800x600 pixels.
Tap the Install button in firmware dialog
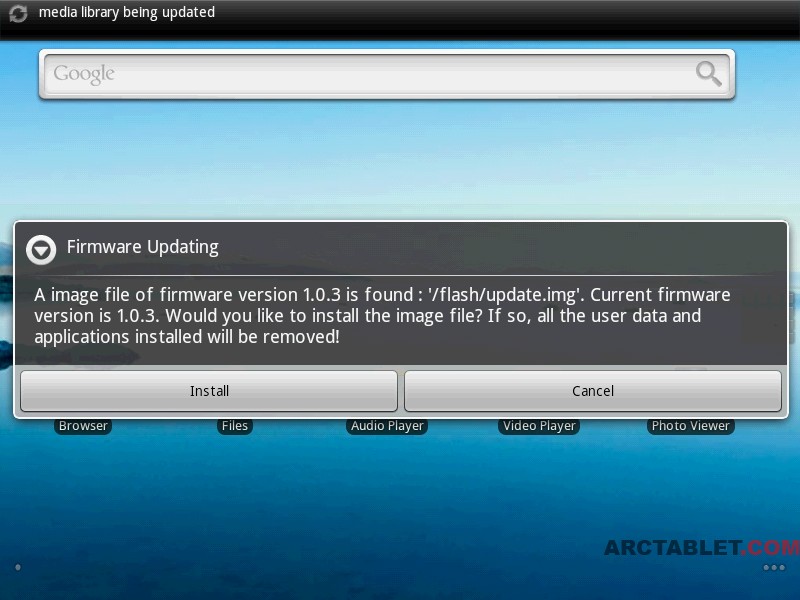209,391
